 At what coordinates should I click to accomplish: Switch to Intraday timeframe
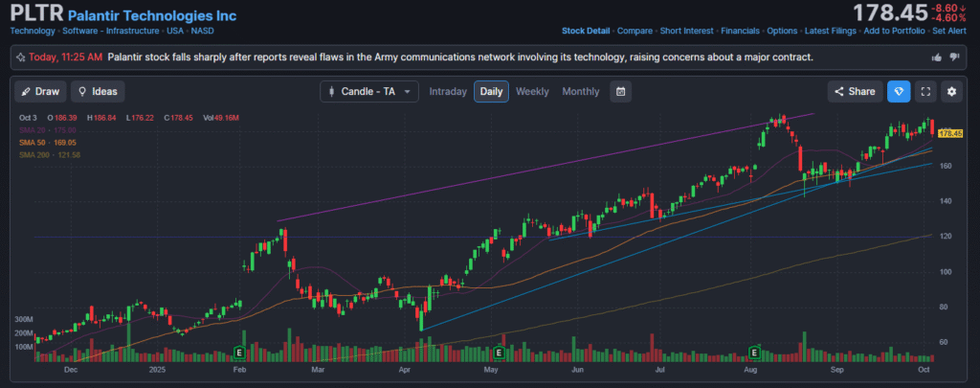click(x=448, y=92)
